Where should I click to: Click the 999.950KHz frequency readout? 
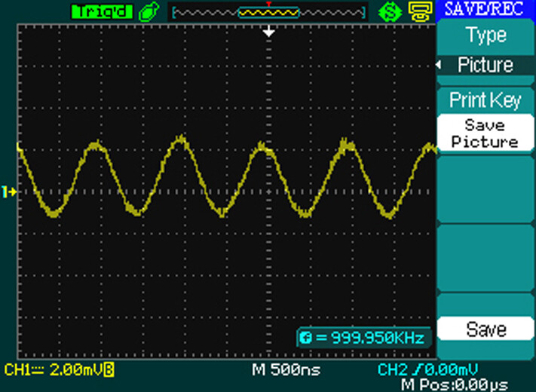(x=369, y=337)
